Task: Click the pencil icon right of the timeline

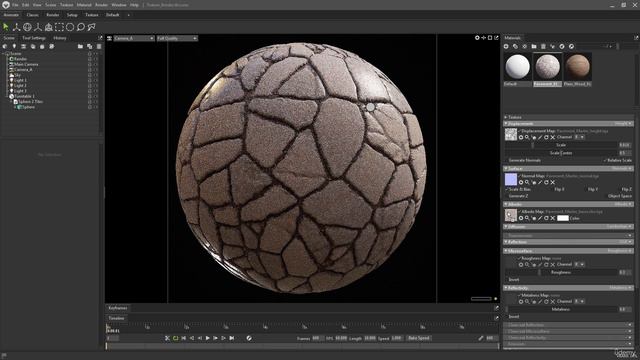Action: click(481, 338)
